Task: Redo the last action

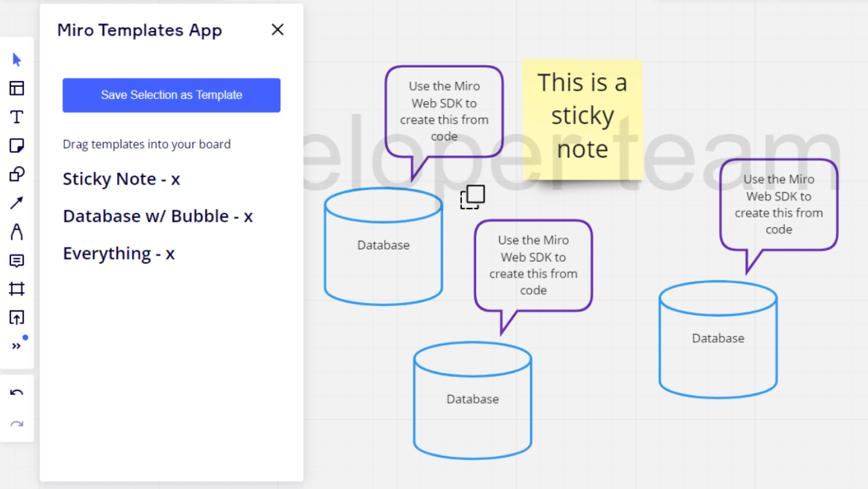Action: [16, 423]
